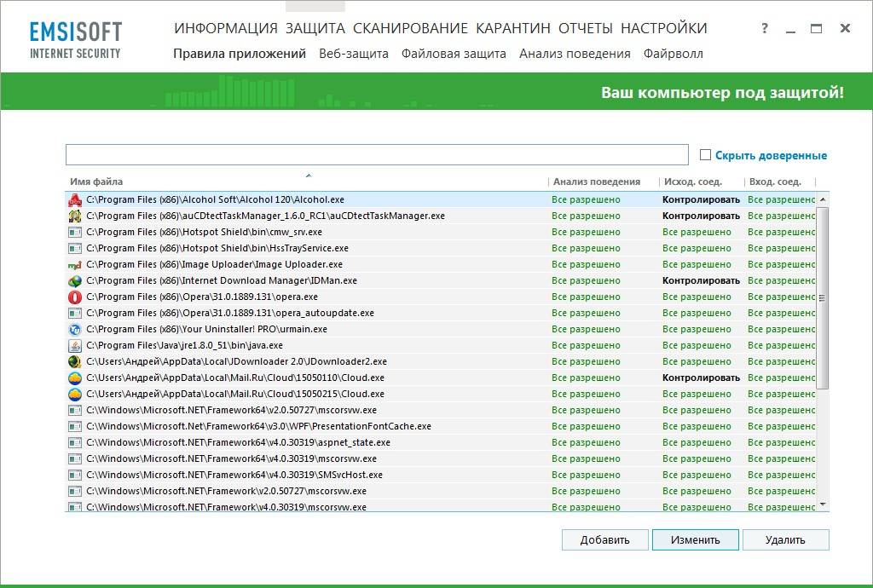The width and height of the screenshot is (873, 588).
Task: Click the aspnet_state.exe icon
Action: (75, 443)
